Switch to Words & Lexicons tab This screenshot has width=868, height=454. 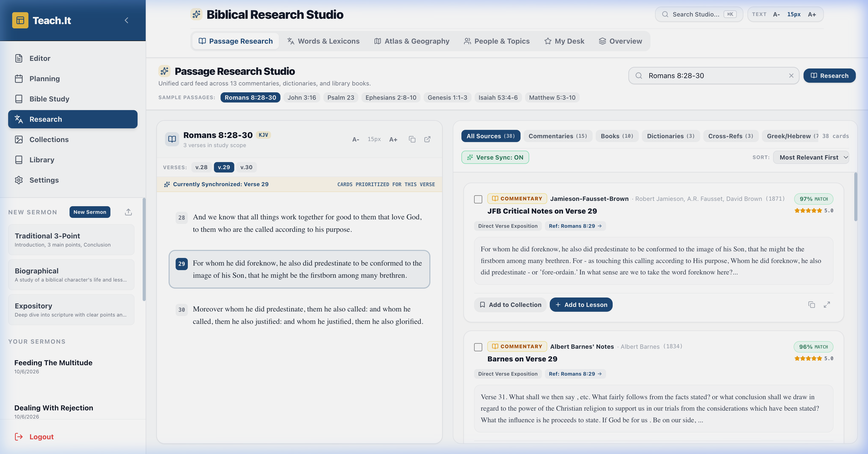(323, 41)
